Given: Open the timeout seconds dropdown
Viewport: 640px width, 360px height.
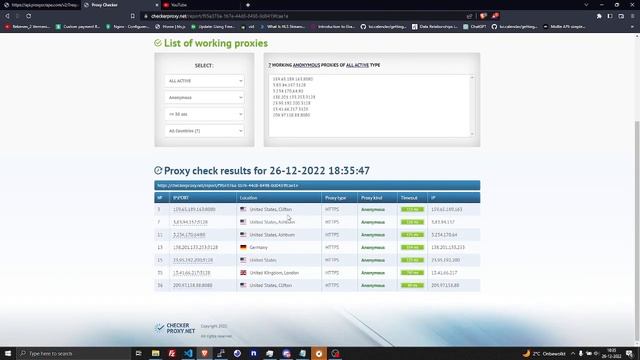Looking at the screenshot, I should pyautogui.click(x=204, y=114).
